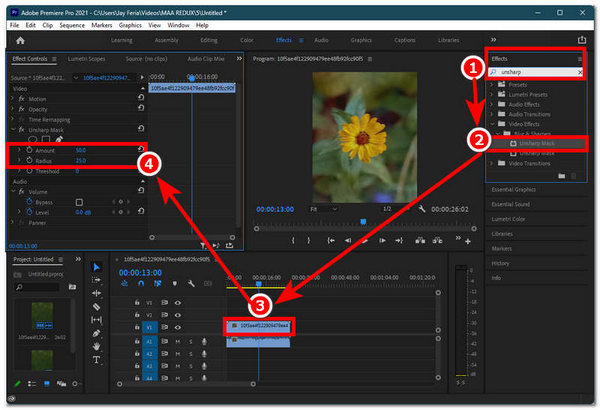Open Essential Graphics panel

pyautogui.click(x=514, y=189)
